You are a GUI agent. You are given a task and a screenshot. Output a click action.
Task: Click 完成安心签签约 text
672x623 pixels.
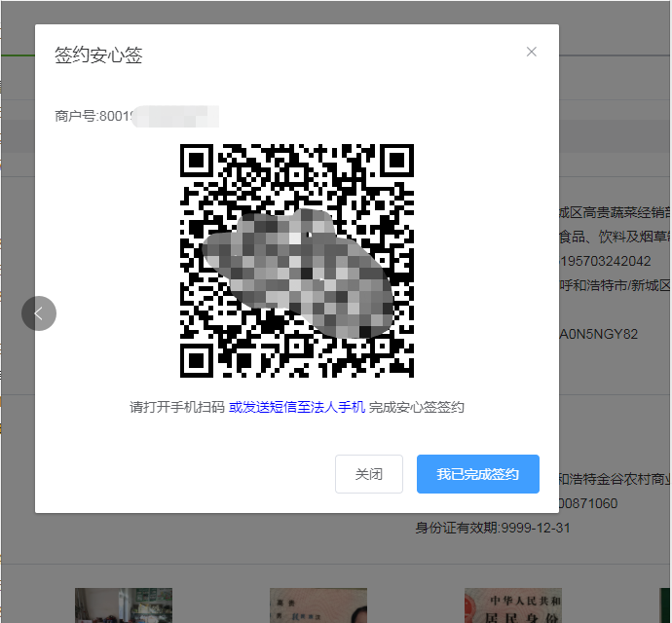point(416,407)
